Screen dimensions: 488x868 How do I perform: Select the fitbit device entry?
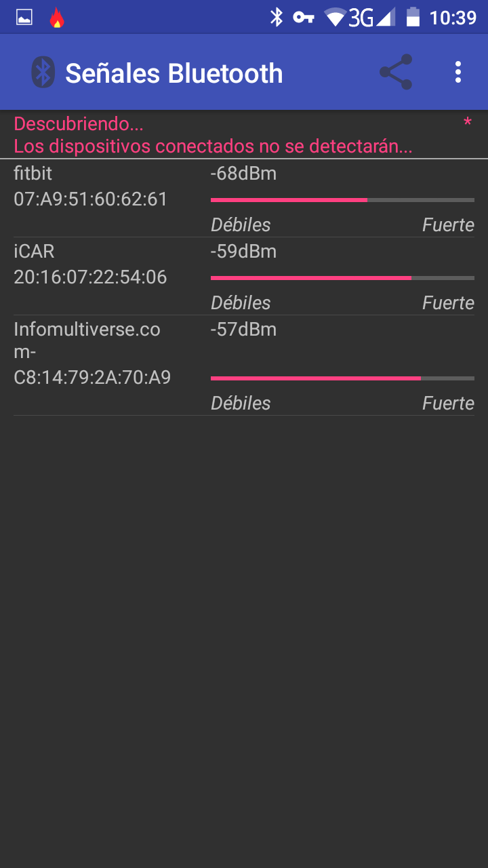(244, 198)
